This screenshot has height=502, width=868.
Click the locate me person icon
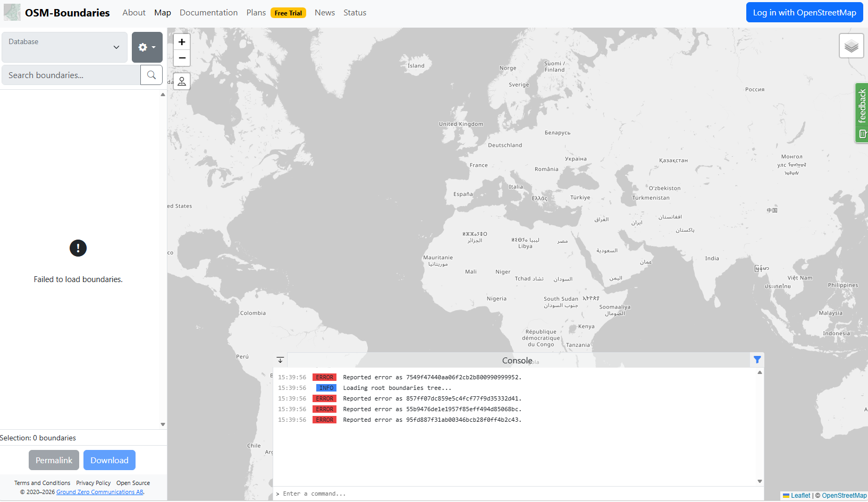point(182,81)
